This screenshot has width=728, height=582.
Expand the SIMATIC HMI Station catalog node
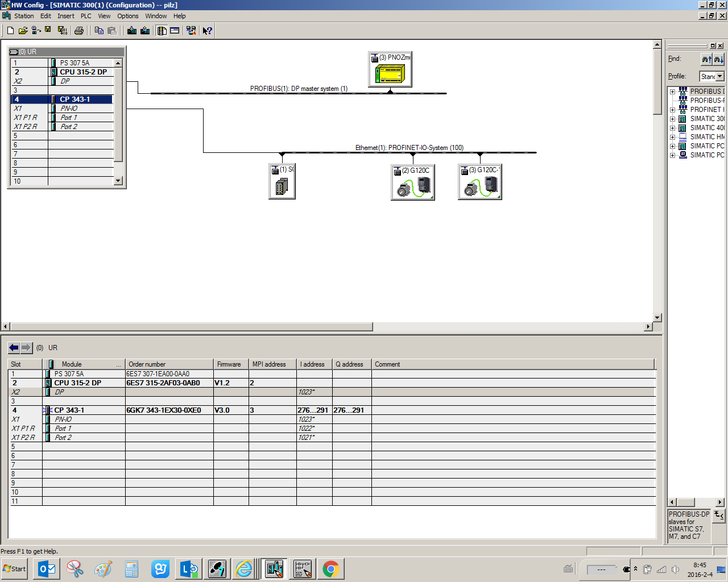[672, 137]
